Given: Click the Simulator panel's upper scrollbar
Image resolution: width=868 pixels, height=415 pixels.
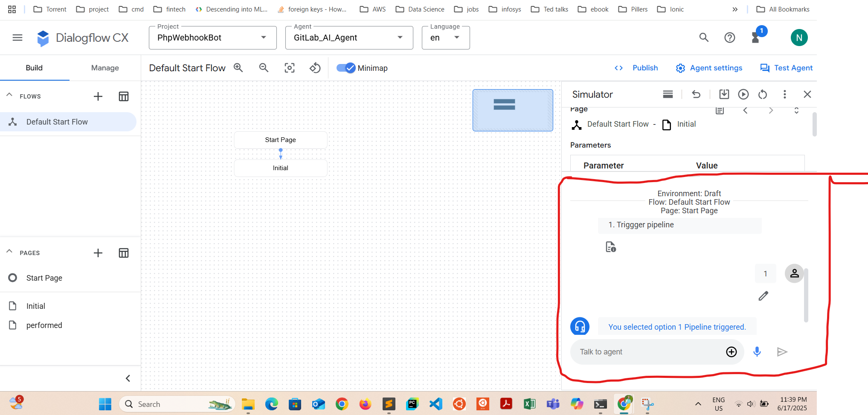Looking at the screenshot, I should click(x=814, y=124).
